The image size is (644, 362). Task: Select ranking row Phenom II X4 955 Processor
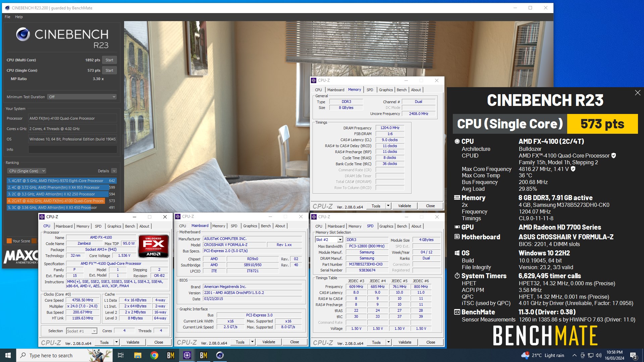click(61, 187)
